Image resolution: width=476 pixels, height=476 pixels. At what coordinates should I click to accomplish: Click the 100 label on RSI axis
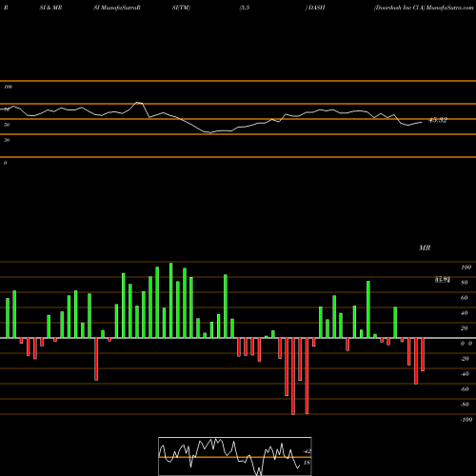coord(9,87)
